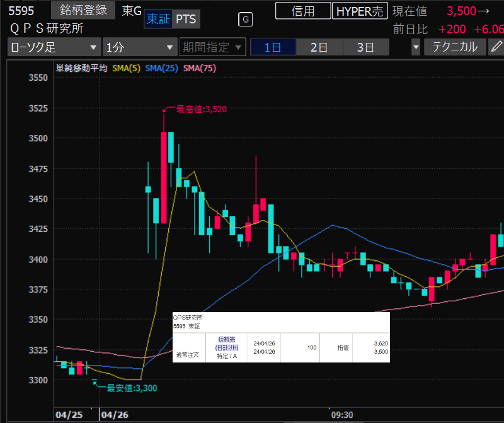This screenshot has width=504, height=423.
Task: Click the 04/26 date axis label
Action: coord(115,415)
